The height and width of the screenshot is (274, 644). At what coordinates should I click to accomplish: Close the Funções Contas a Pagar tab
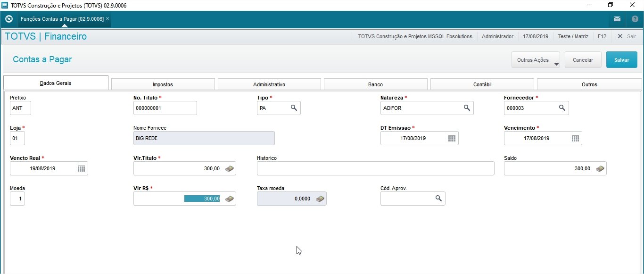[107, 18]
